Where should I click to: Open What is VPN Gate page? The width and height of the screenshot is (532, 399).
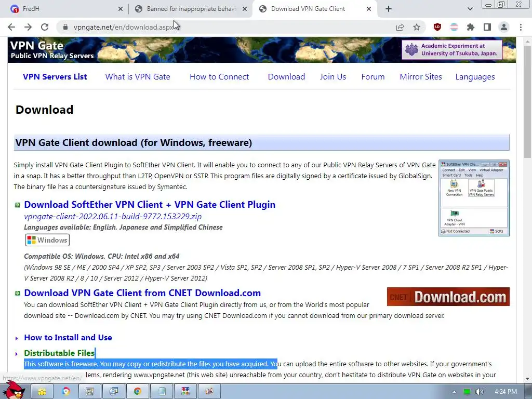[138, 77]
